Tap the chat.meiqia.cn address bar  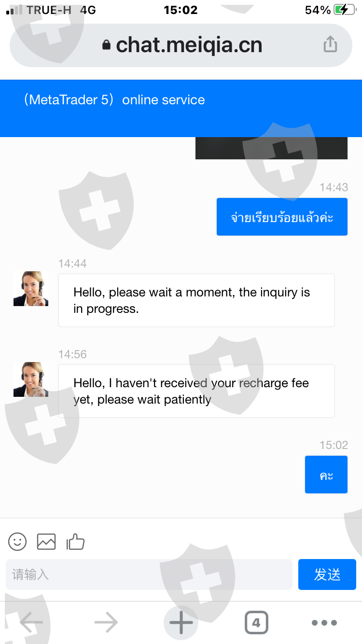coord(188,45)
